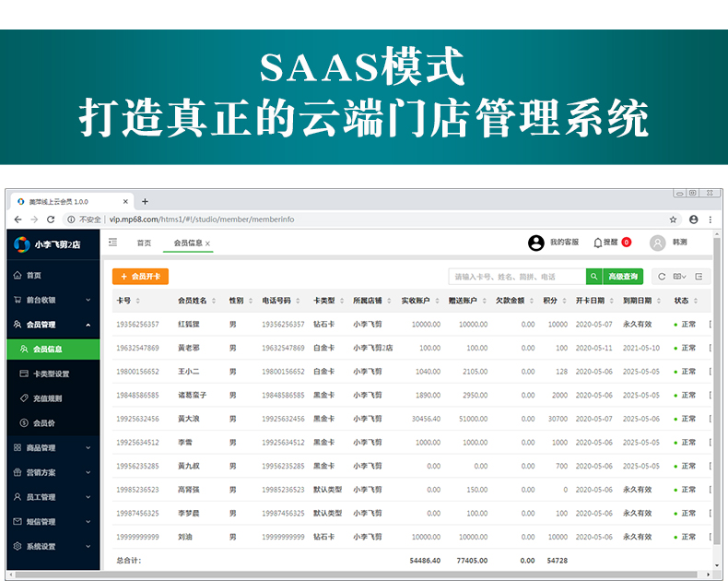Focus the card number search input field
This screenshot has height=581, width=728.
click(516, 277)
